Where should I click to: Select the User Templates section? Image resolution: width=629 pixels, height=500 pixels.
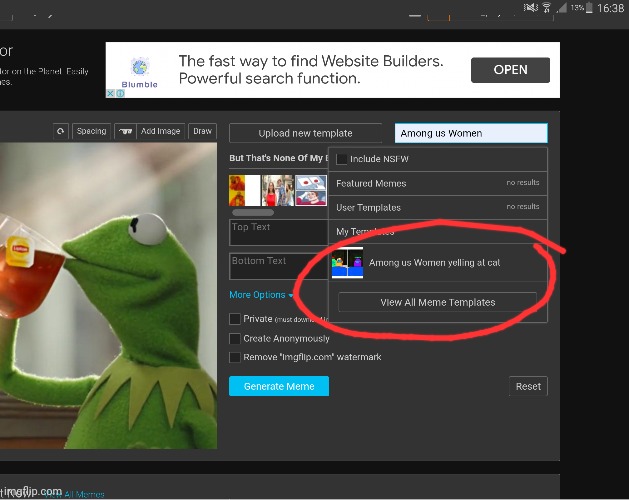click(438, 207)
